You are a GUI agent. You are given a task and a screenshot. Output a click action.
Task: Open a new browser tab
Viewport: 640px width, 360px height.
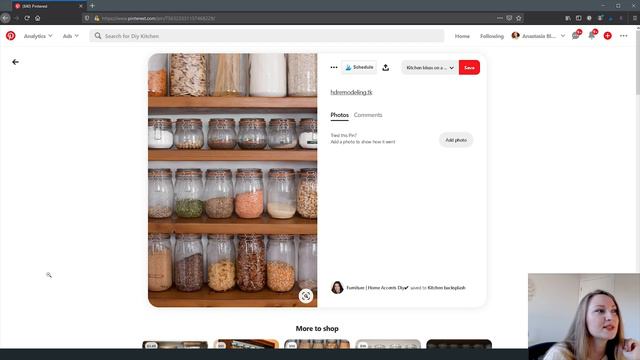pos(92,6)
